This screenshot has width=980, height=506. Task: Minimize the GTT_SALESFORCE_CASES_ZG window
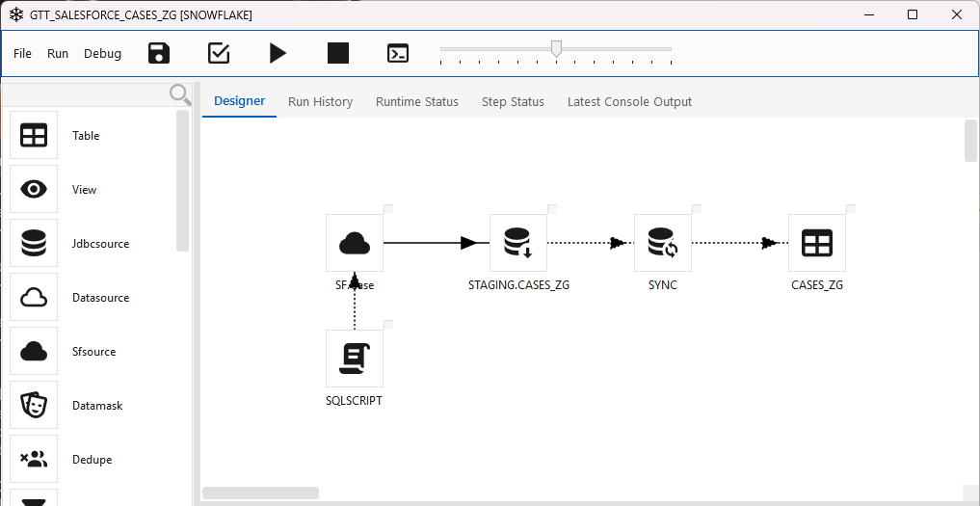coord(868,15)
